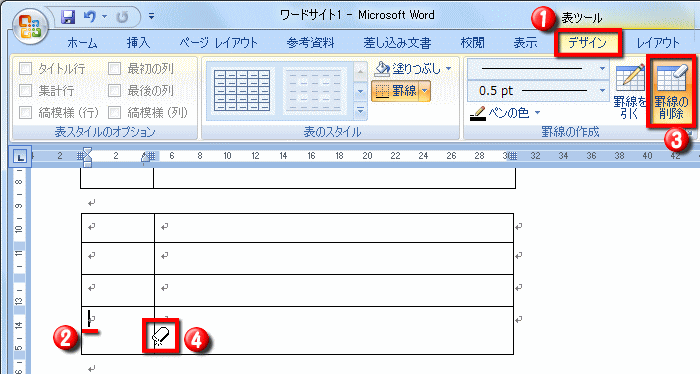The image size is (700, 374).
Task: Click the round Office button
Action: [30, 26]
